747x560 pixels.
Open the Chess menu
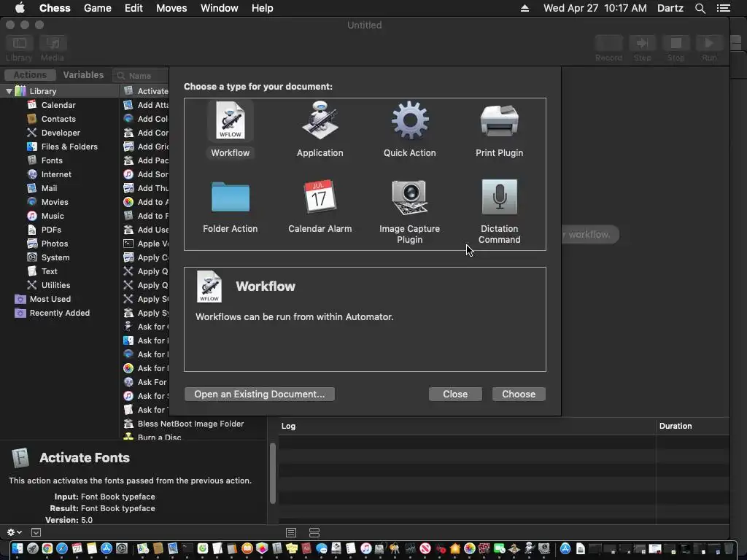pos(55,8)
